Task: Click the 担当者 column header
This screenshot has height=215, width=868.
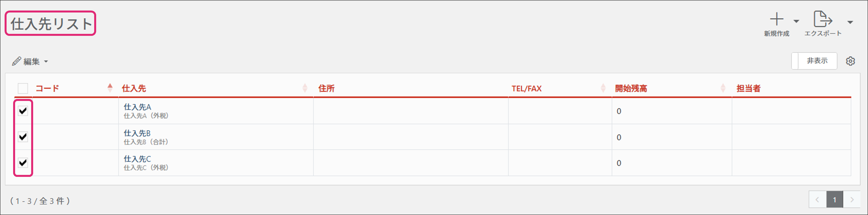Action: pyautogui.click(x=748, y=88)
